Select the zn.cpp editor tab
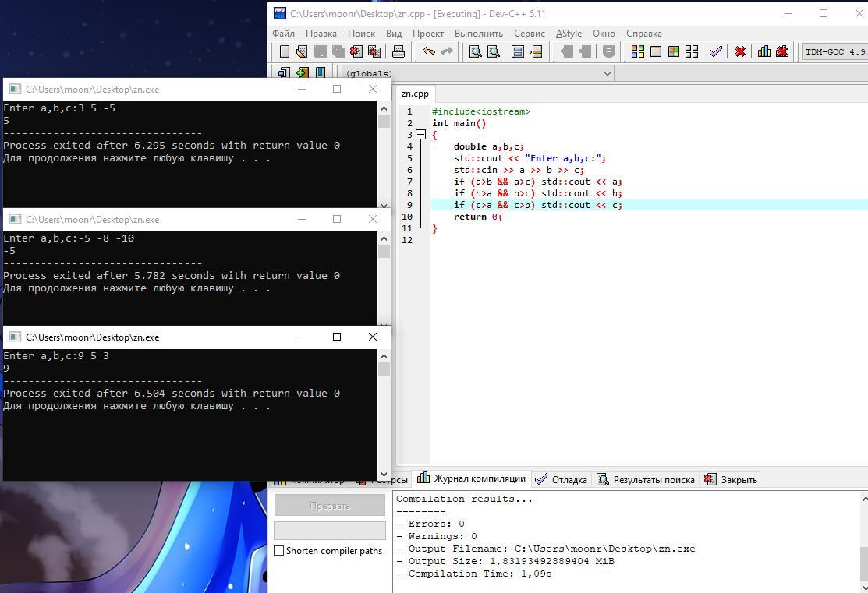This screenshot has height=593, width=868. point(415,94)
